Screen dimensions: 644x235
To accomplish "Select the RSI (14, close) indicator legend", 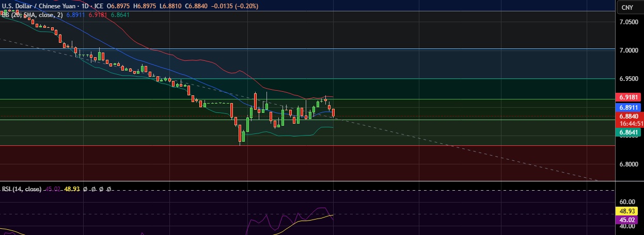I will click(21, 189).
